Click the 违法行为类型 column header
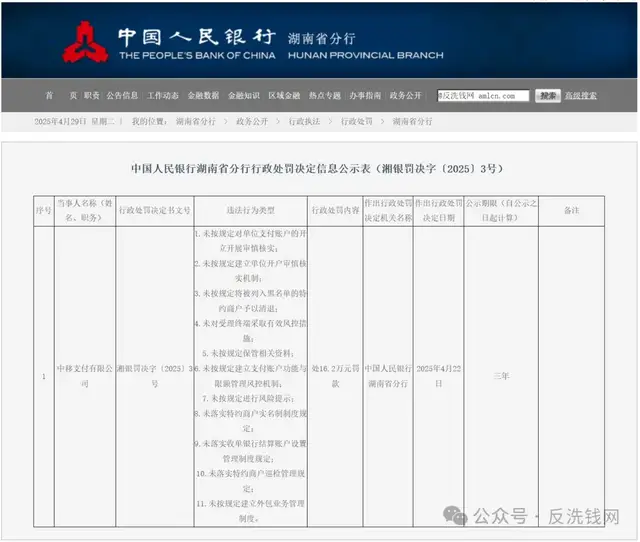Image resolution: width=640 pixels, height=542 pixels. point(251,210)
